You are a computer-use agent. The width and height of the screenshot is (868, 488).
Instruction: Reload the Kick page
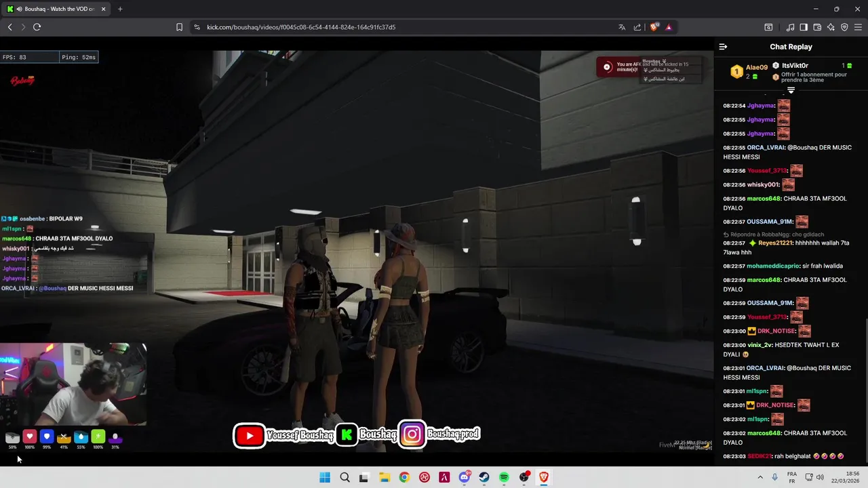(37, 27)
